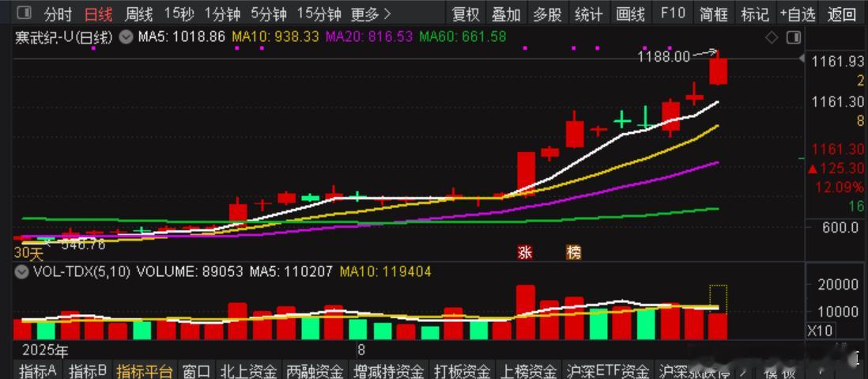Activate the 画线 drawing tool
The width and height of the screenshot is (868, 379).
(x=630, y=14)
